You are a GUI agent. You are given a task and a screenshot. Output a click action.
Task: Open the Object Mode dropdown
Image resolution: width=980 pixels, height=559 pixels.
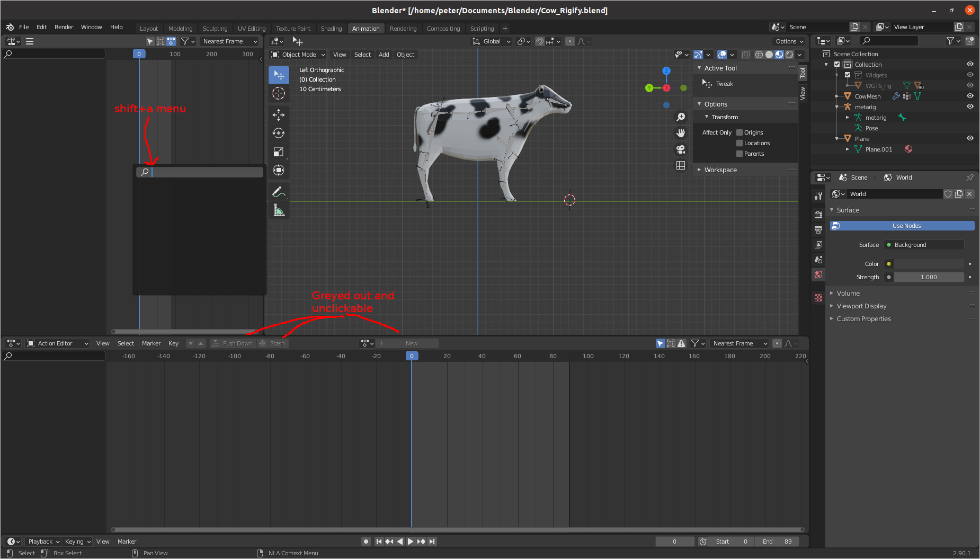pyautogui.click(x=298, y=55)
